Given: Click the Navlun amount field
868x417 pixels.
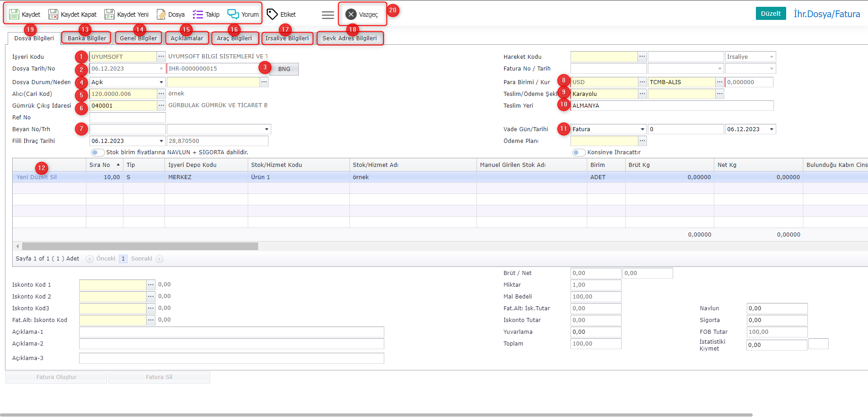Looking at the screenshot, I should 777,308.
